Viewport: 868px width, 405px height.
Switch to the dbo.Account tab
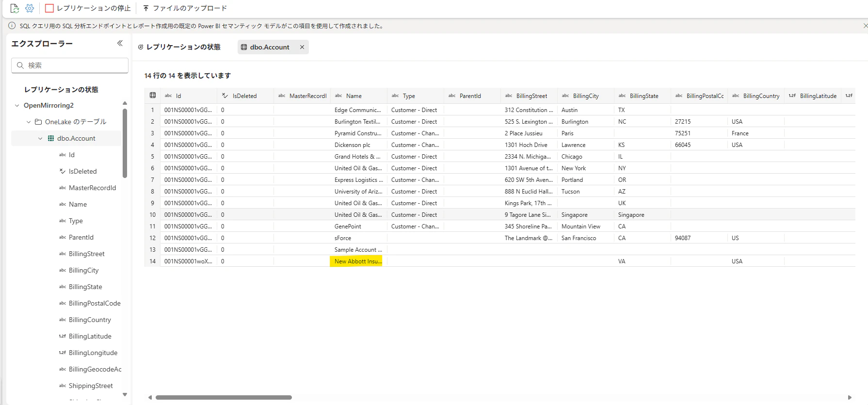[x=270, y=47]
